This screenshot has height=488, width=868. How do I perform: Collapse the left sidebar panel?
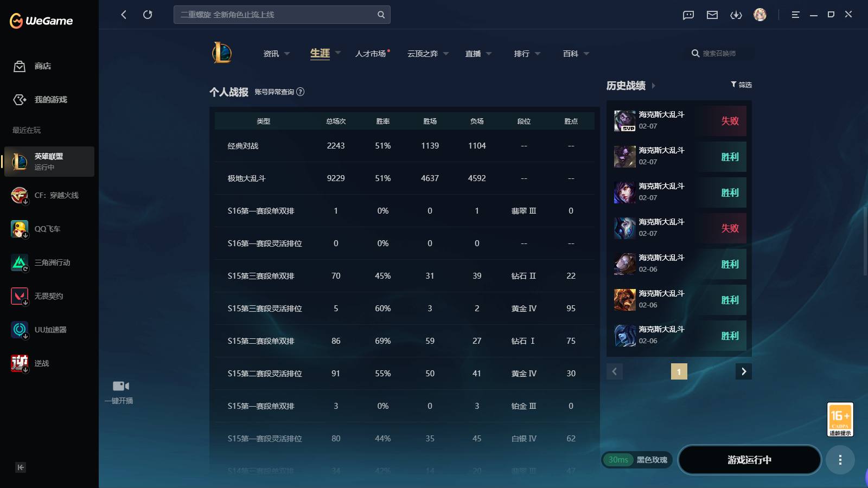coord(21,467)
